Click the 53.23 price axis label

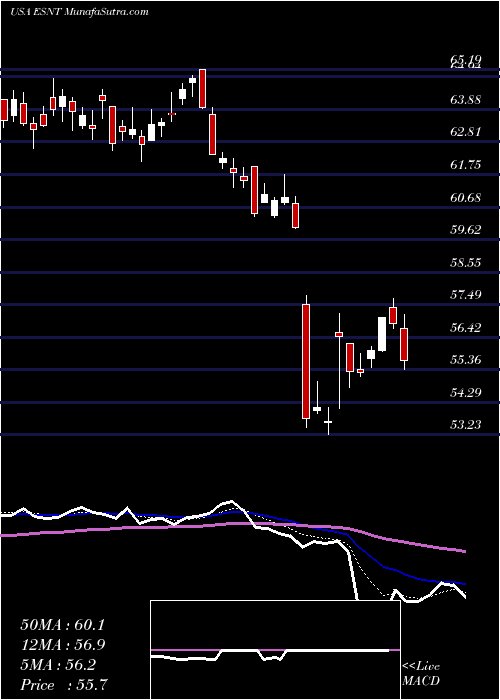coord(466,425)
